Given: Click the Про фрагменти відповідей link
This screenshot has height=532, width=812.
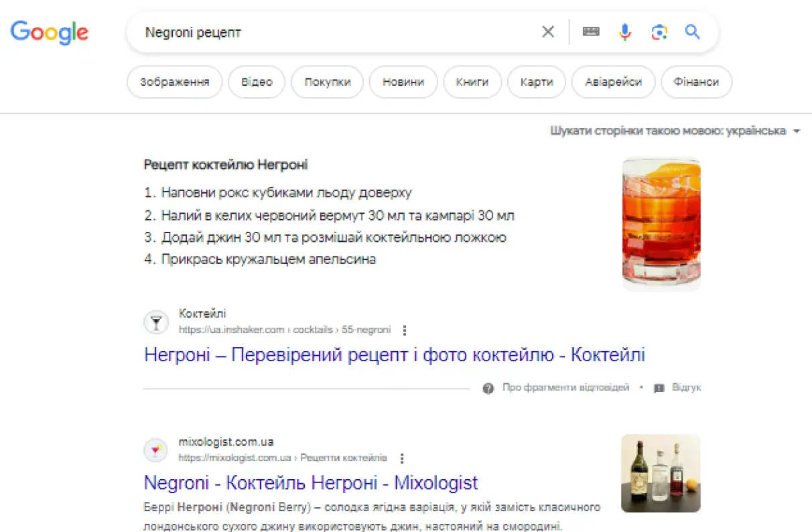Looking at the screenshot, I should pyautogui.click(x=566, y=388).
